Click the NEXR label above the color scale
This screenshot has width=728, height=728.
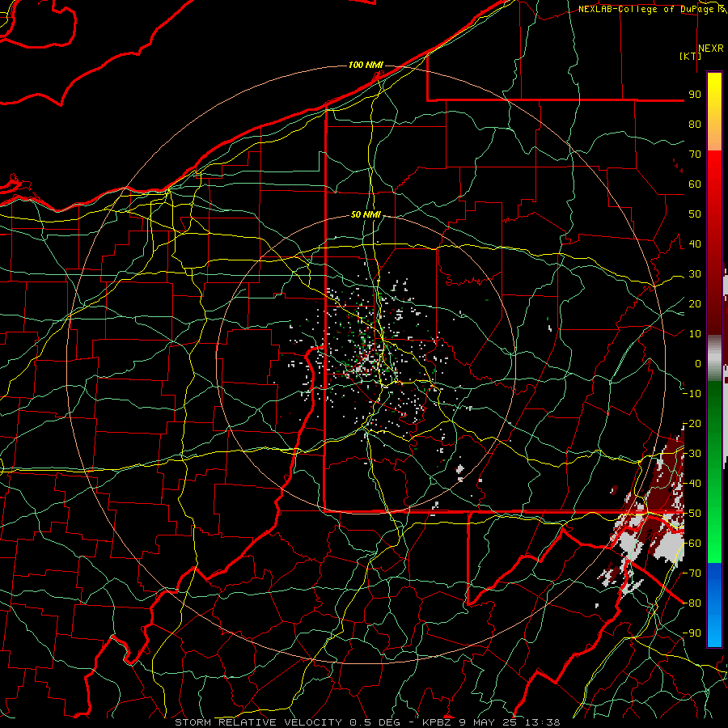click(711, 49)
